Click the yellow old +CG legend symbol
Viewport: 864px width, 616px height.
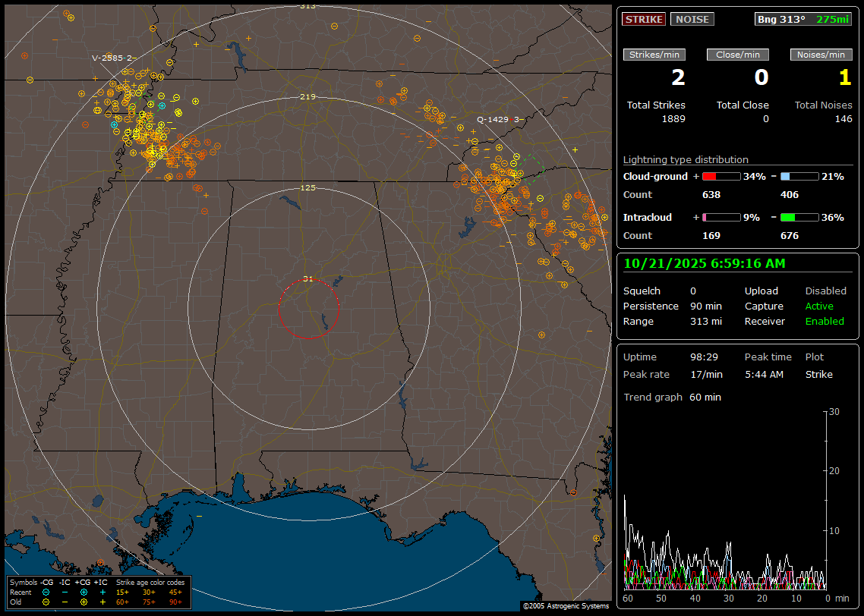click(x=84, y=602)
